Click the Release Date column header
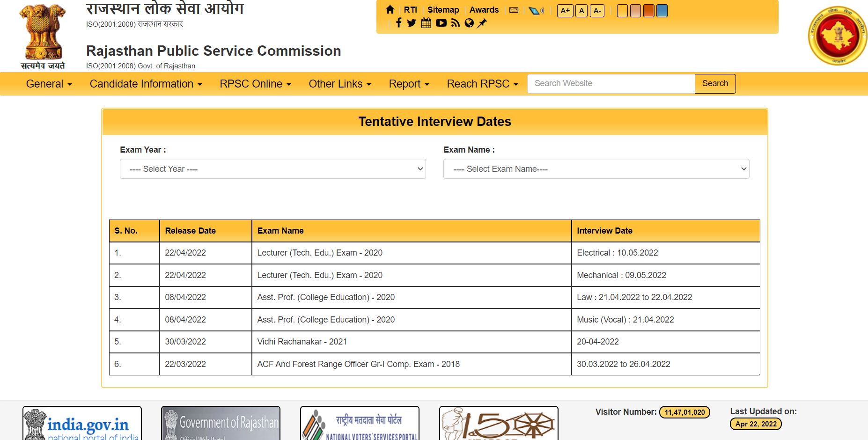This screenshot has height=440, width=868. tap(206, 231)
